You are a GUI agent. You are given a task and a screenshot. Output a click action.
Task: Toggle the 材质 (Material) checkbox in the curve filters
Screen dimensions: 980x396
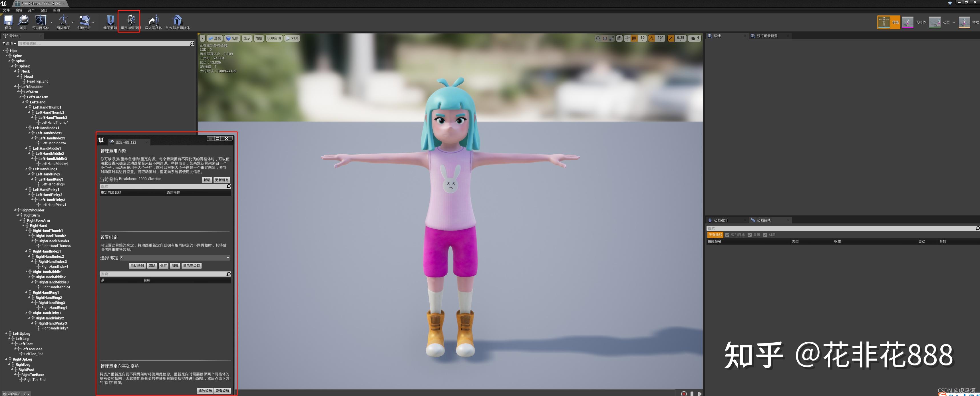[765, 235]
